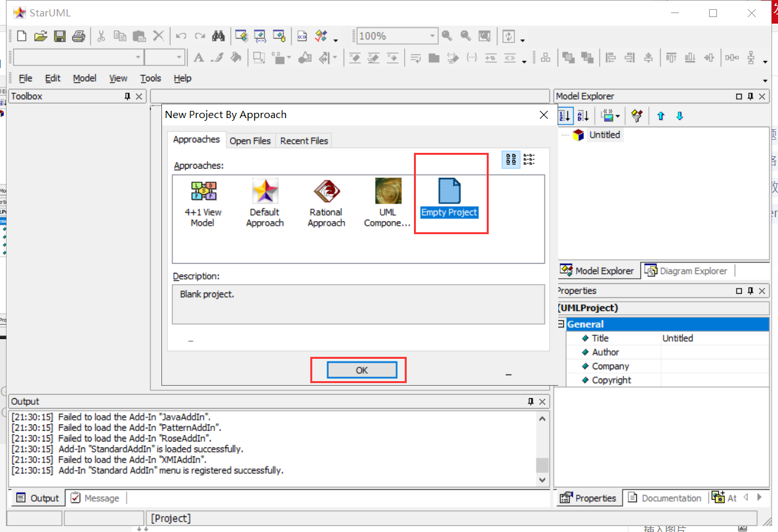Click the Redo arrow icon
778x532 pixels.
200,36
